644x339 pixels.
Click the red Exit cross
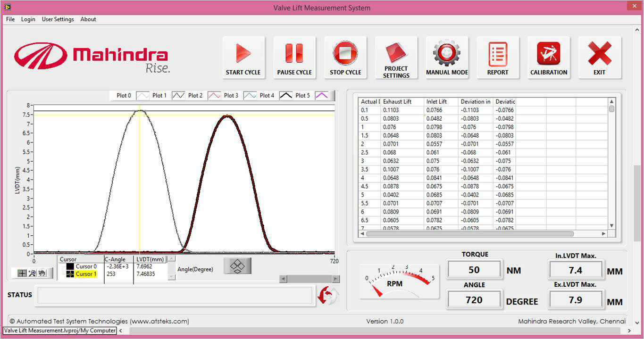[x=599, y=53]
